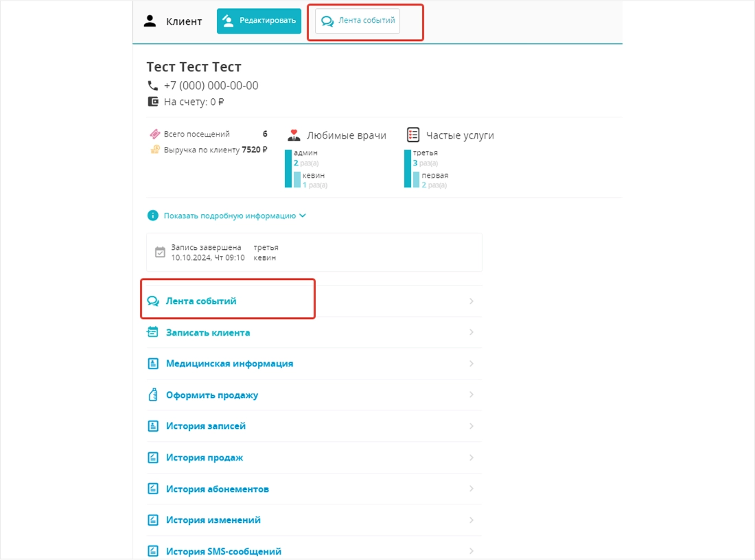Click the chevron on История записей row
The height and width of the screenshot is (560, 755).
(x=472, y=426)
